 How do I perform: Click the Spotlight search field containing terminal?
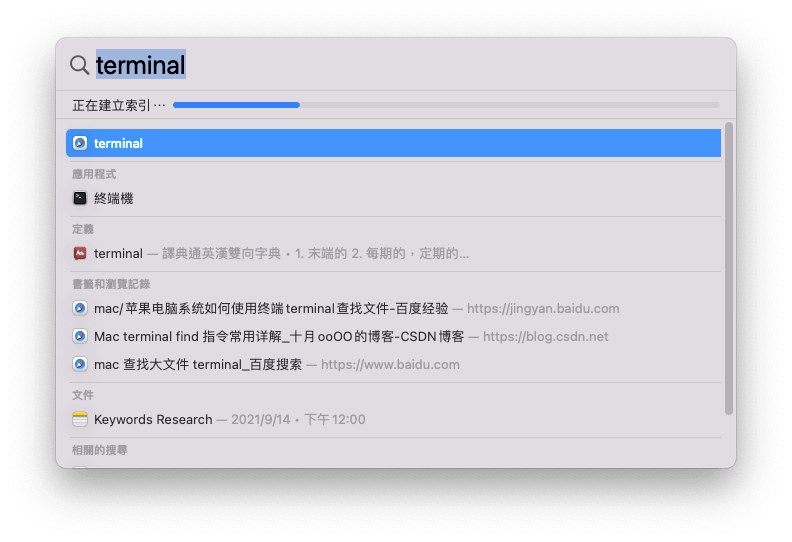[x=394, y=65]
